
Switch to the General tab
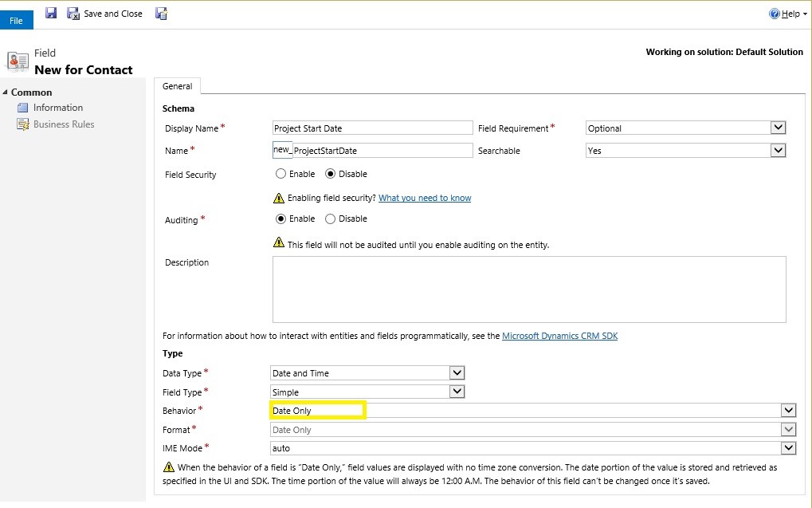[177, 86]
